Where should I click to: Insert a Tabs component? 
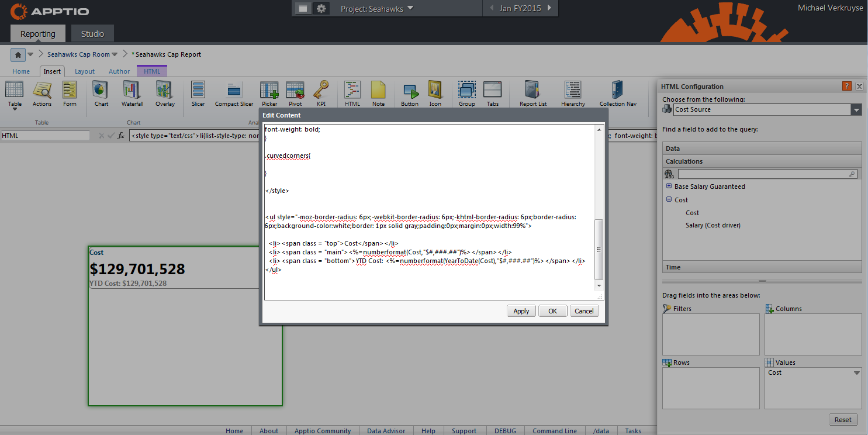click(x=493, y=93)
